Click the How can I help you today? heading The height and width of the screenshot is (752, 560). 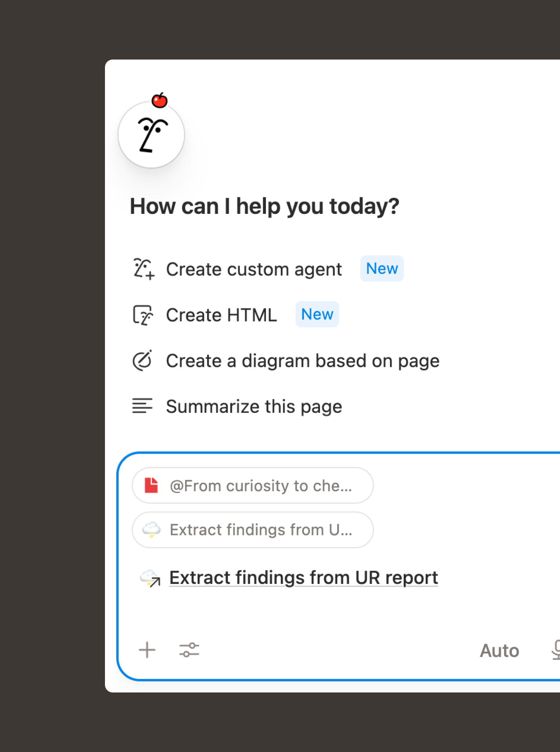pyautogui.click(x=265, y=206)
